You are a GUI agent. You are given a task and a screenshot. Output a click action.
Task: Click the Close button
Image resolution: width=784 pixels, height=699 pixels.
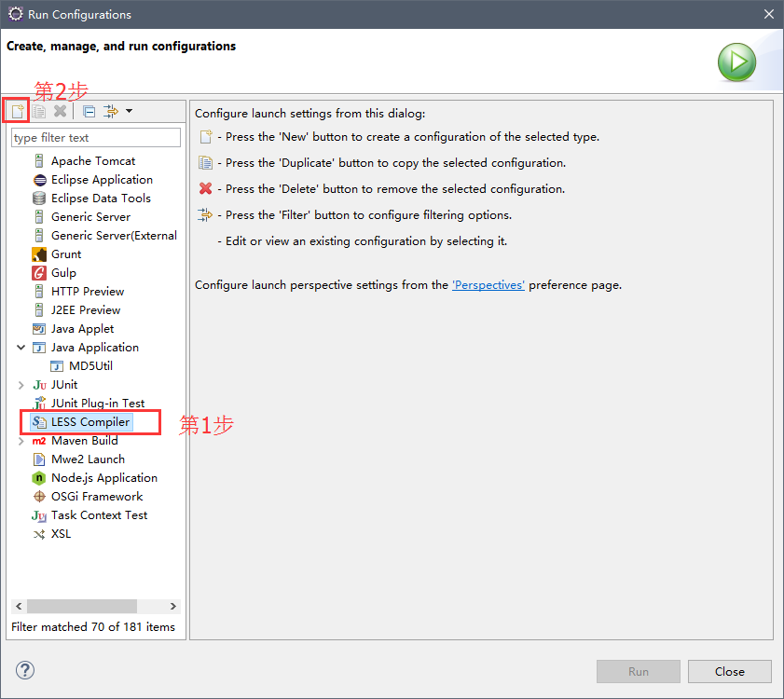(730, 671)
